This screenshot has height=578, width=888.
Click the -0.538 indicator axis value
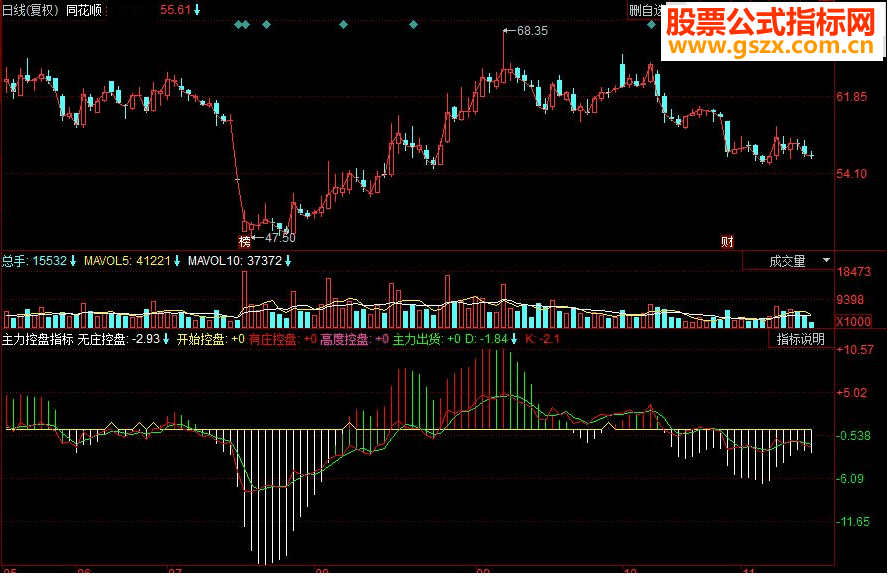point(853,436)
